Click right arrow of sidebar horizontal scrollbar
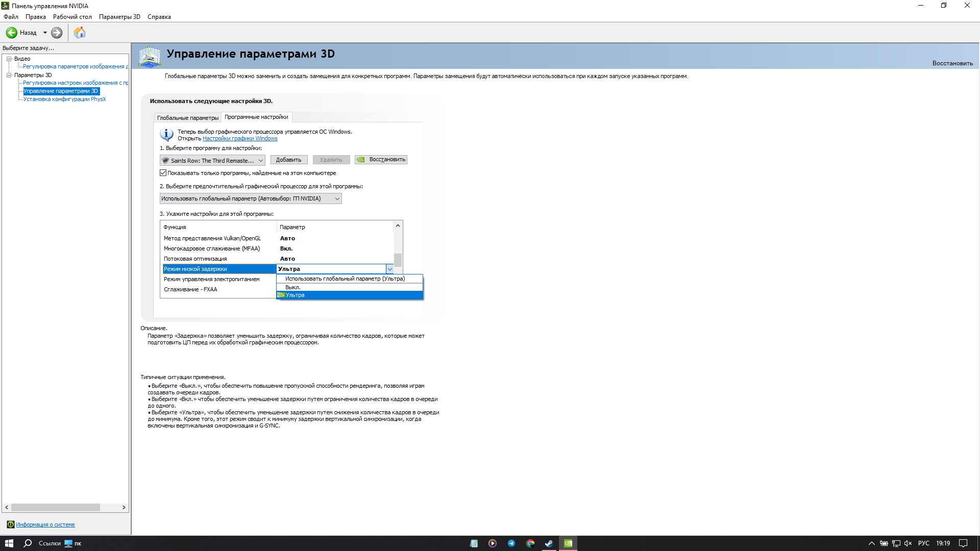The image size is (980, 551). 124,508
